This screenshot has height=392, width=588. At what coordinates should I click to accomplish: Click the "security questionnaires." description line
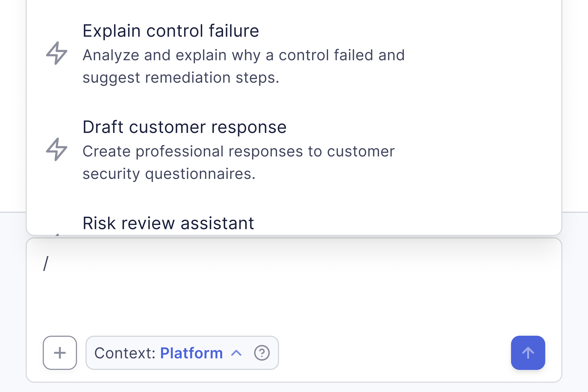coord(169,174)
